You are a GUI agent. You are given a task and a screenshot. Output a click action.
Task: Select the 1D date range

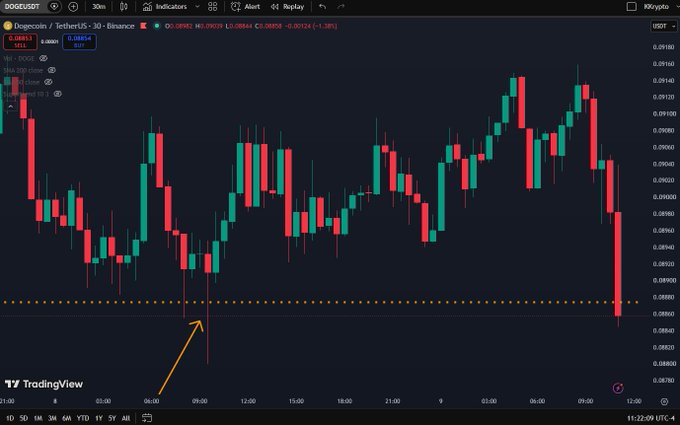10,418
